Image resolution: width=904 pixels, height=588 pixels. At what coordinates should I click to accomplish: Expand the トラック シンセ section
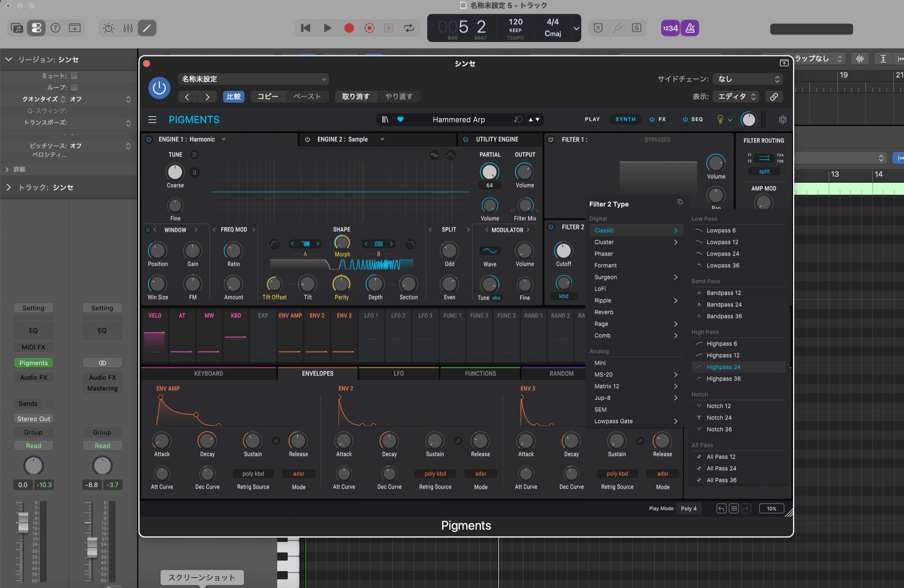9,187
